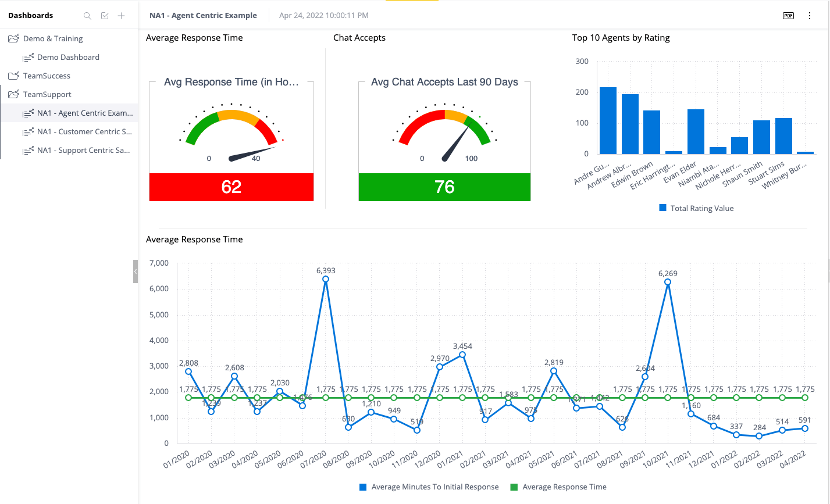Click the Dashboards panel heading
The width and height of the screenshot is (830, 504).
30,16
